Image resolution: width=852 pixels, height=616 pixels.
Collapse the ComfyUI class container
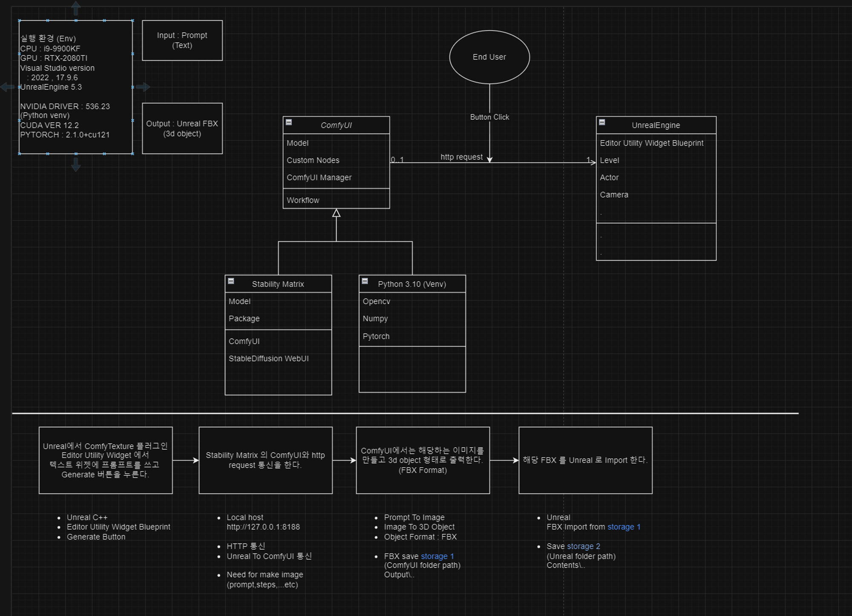[289, 122]
